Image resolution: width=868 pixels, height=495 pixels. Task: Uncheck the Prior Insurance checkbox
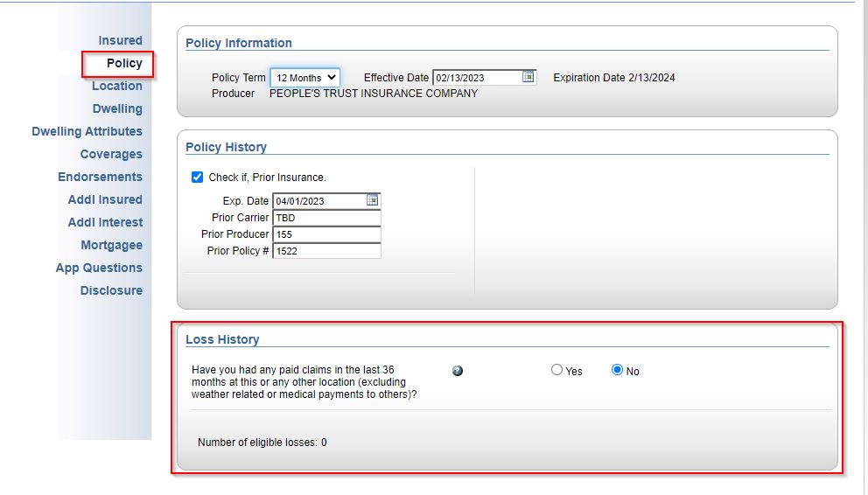click(198, 178)
